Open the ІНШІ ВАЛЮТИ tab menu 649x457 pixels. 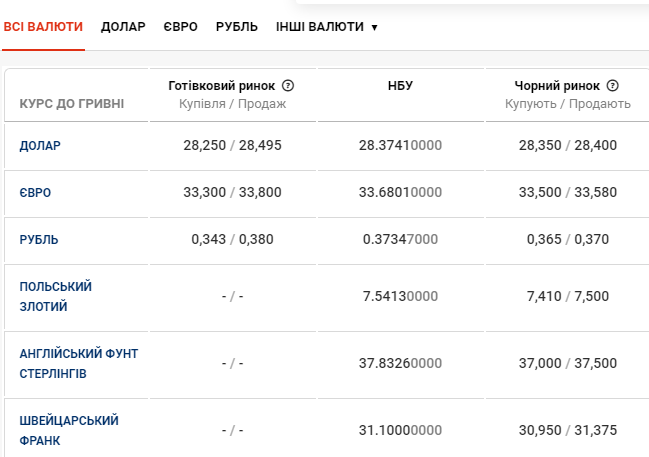[x=327, y=27]
